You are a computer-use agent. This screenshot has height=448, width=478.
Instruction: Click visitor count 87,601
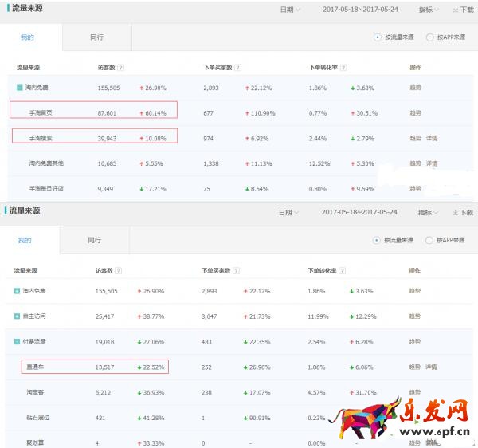(x=107, y=113)
